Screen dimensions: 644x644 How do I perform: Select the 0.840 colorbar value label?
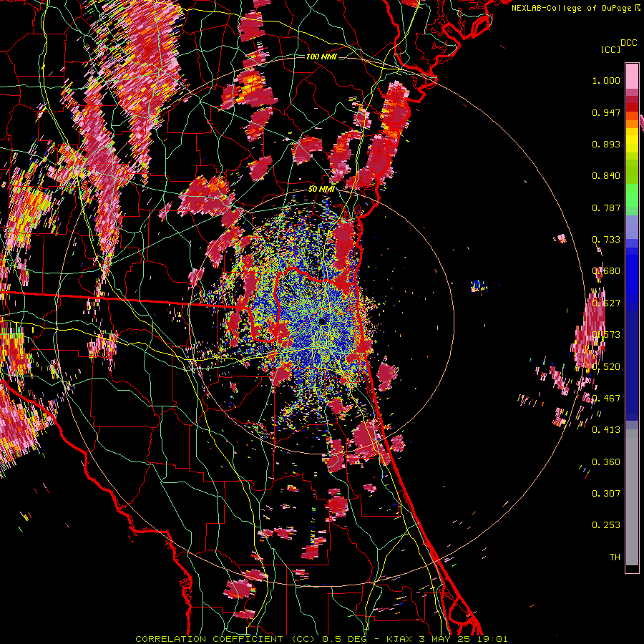click(x=606, y=176)
